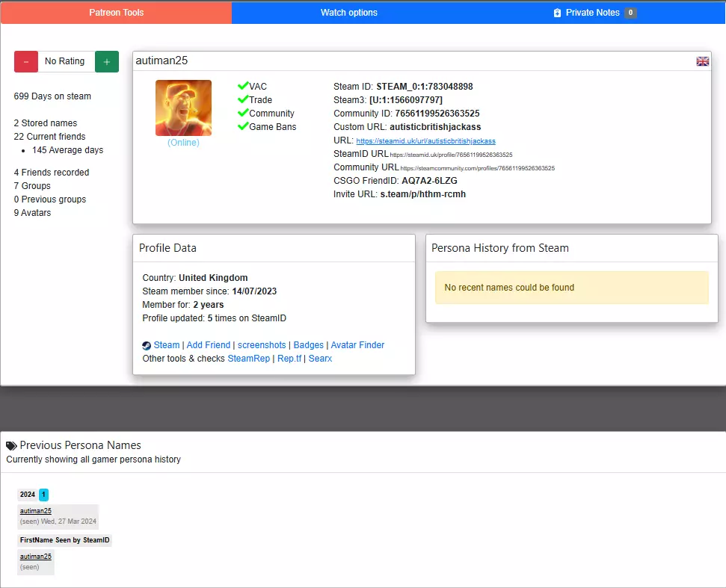This screenshot has width=726, height=588.
Task: Click the Steam logo icon in Profile Data
Action: click(x=147, y=346)
